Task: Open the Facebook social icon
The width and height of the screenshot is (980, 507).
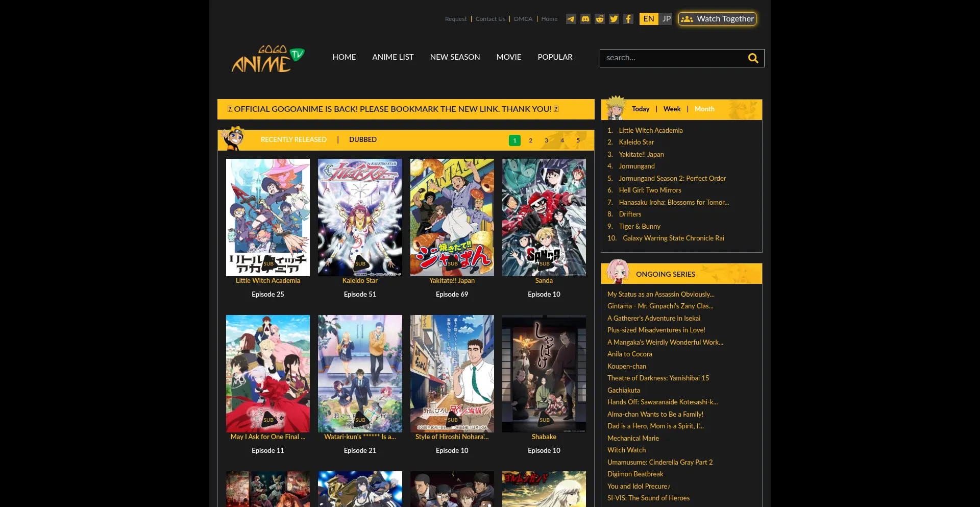Action: [x=628, y=19]
